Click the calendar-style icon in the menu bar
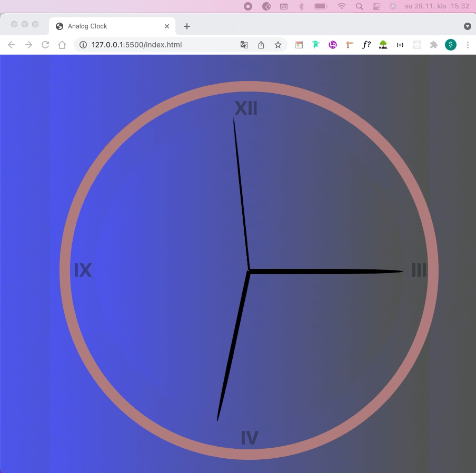The height and width of the screenshot is (473, 476). point(284,6)
